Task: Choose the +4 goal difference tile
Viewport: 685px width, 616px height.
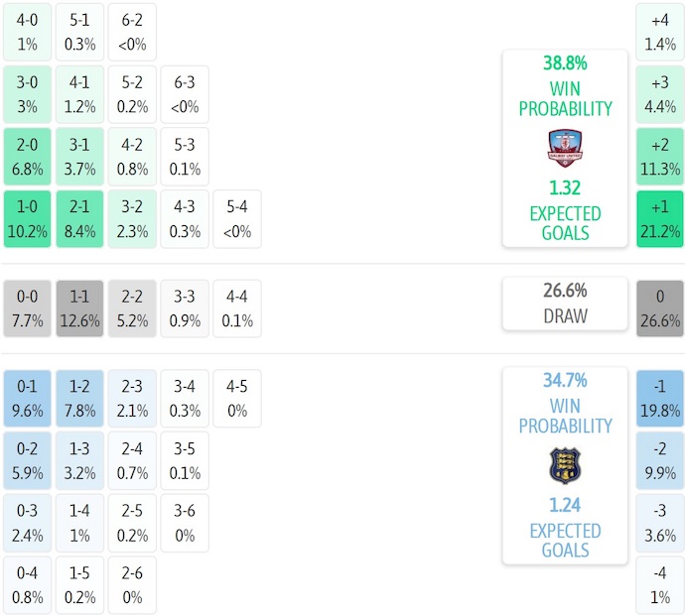Action: point(660,32)
